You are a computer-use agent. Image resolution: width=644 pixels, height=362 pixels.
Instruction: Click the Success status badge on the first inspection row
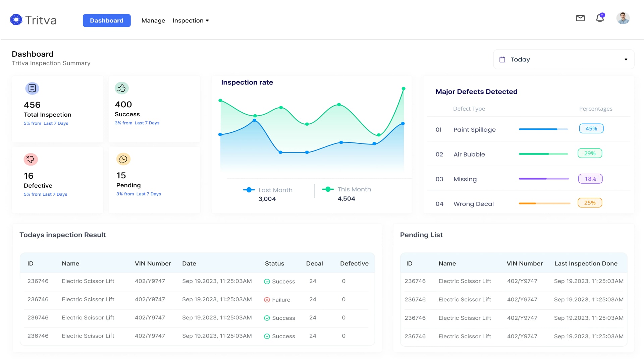pyautogui.click(x=280, y=281)
